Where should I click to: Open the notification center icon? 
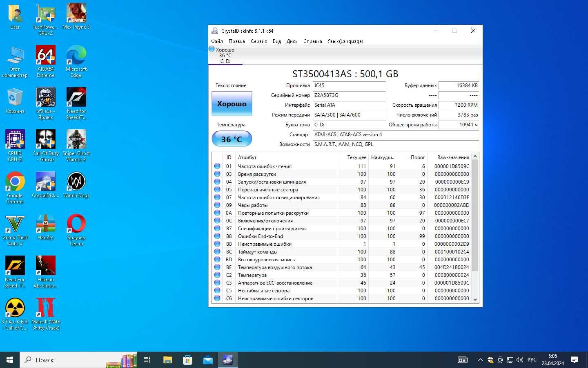click(575, 360)
